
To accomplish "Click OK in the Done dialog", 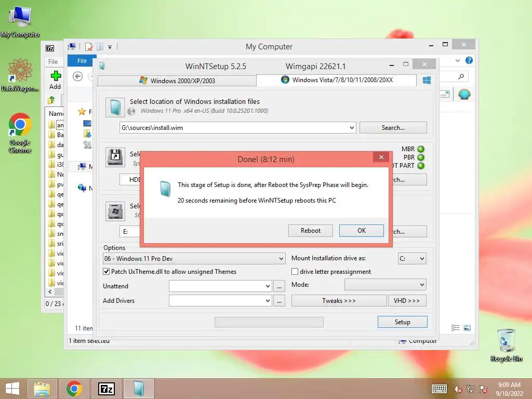I will [x=362, y=231].
